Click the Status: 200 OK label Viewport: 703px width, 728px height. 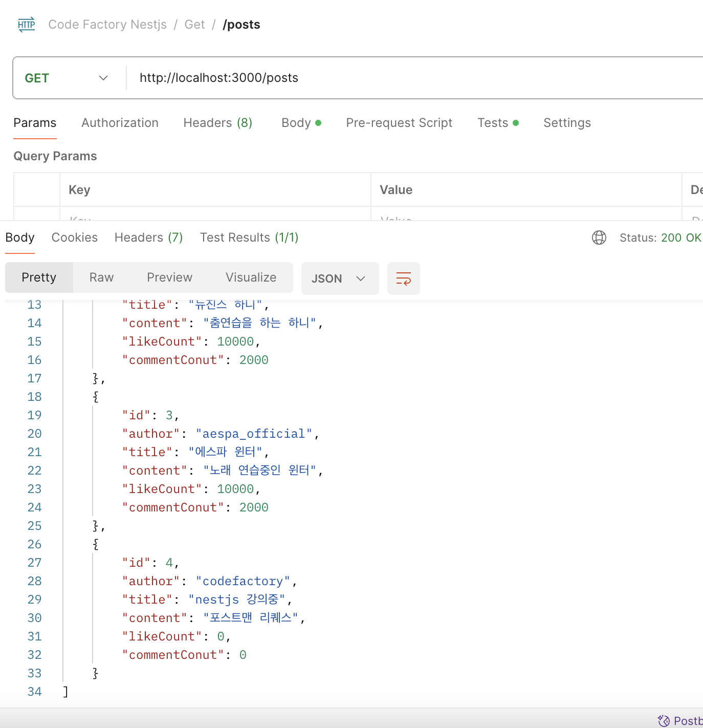661,238
